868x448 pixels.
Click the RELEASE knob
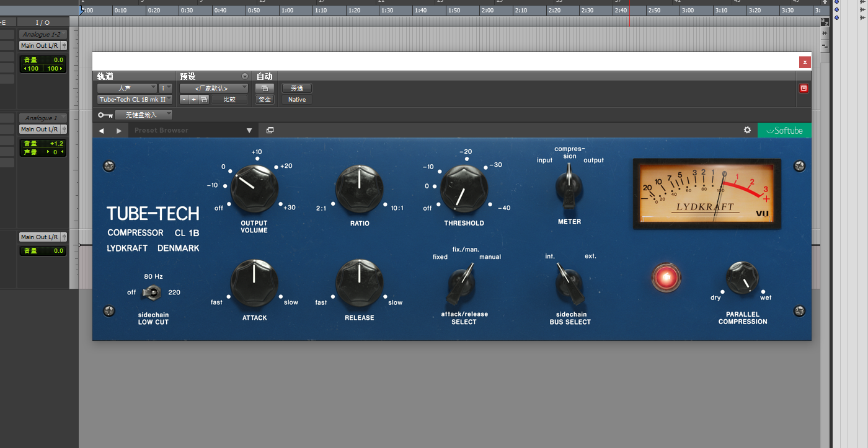pyautogui.click(x=359, y=284)
